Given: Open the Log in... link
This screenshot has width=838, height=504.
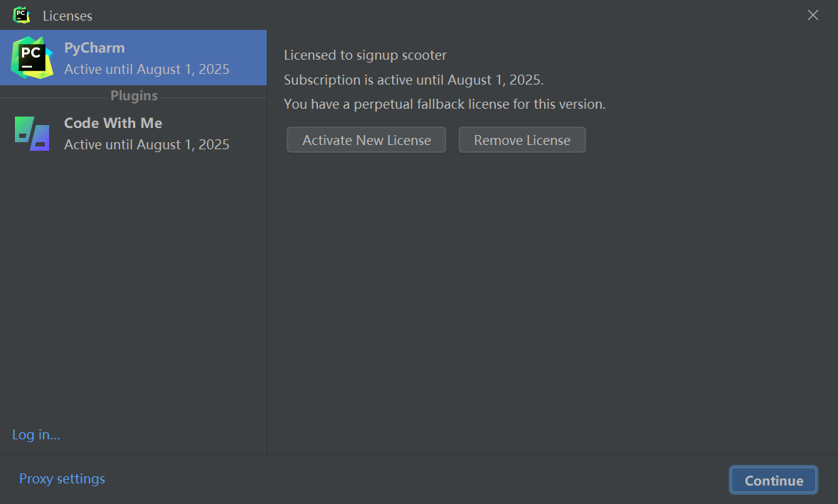Looking at the screenshot, I should tap(36, 434).
